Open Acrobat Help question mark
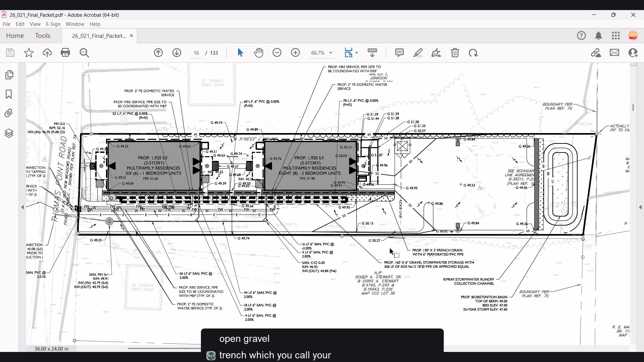 (582, 36)
